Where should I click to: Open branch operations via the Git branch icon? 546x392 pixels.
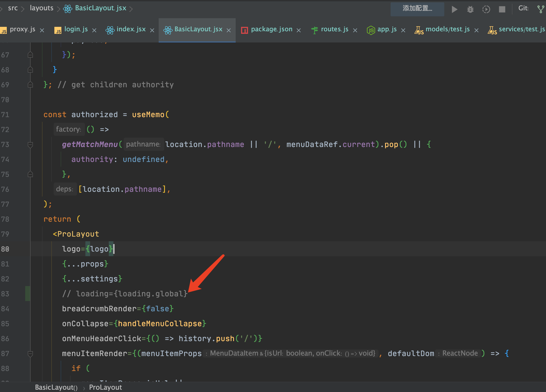541,9
